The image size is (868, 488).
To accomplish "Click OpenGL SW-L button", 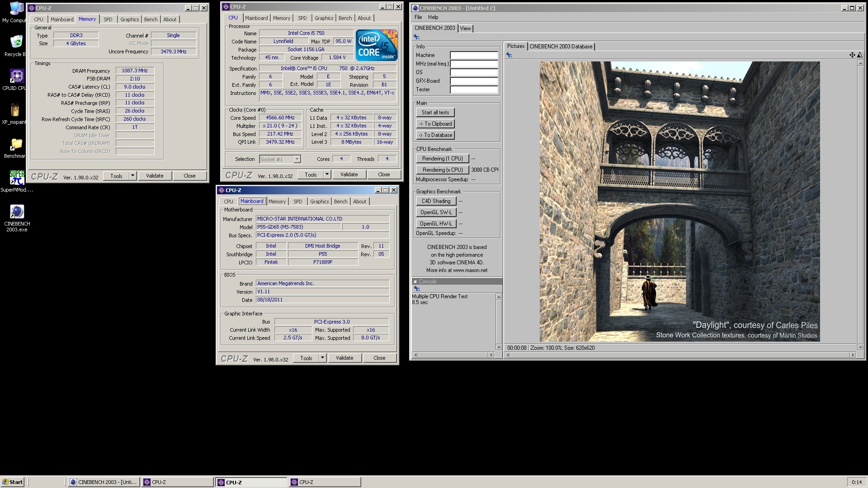I will click(x=436, y=212).
